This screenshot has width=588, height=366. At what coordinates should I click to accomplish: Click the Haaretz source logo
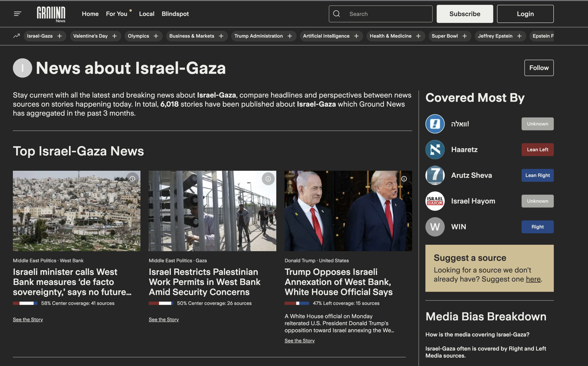(435, 150)
